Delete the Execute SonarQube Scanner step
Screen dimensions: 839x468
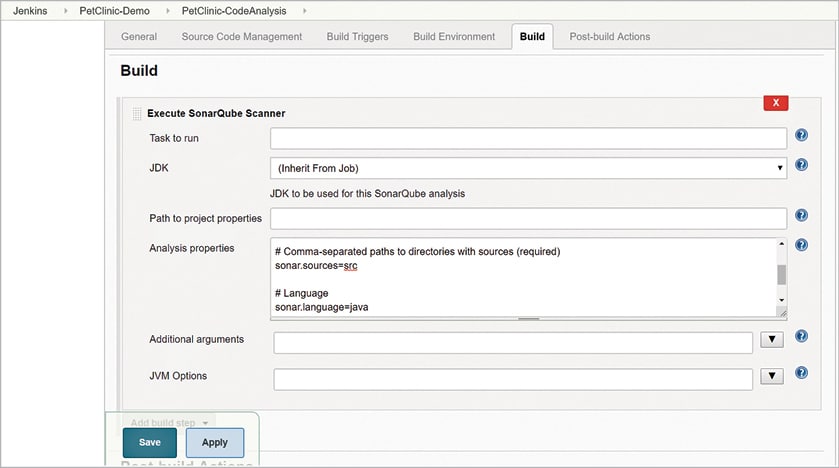775,103
